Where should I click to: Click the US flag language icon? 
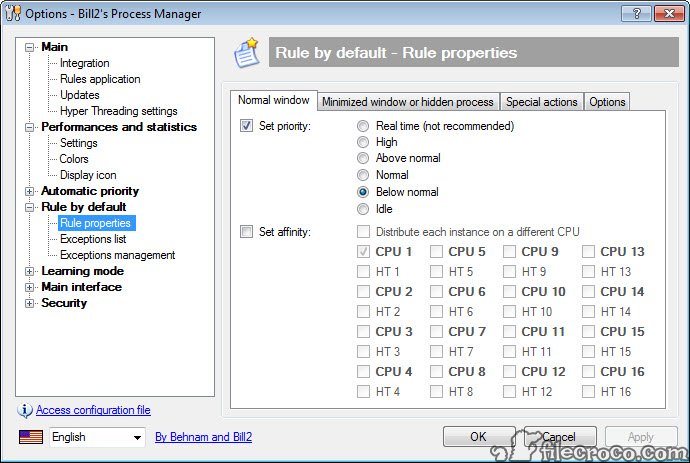pos(31,437)
